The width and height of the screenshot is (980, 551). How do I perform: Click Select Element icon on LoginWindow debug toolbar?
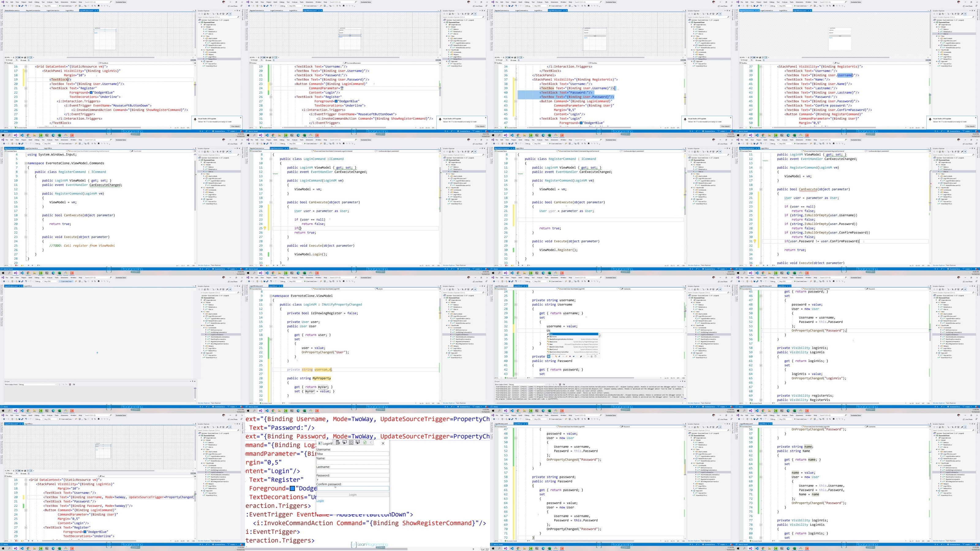tap(345, 443)
